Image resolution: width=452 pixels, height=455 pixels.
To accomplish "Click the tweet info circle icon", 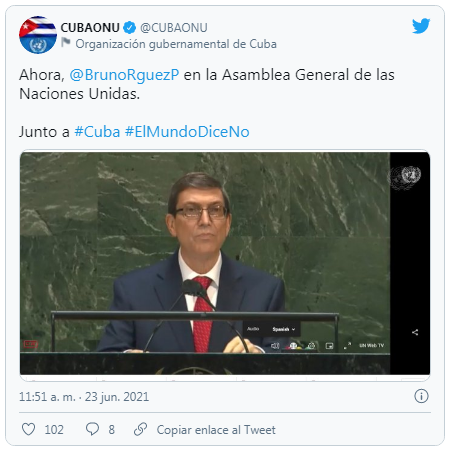I will (421, 396).
